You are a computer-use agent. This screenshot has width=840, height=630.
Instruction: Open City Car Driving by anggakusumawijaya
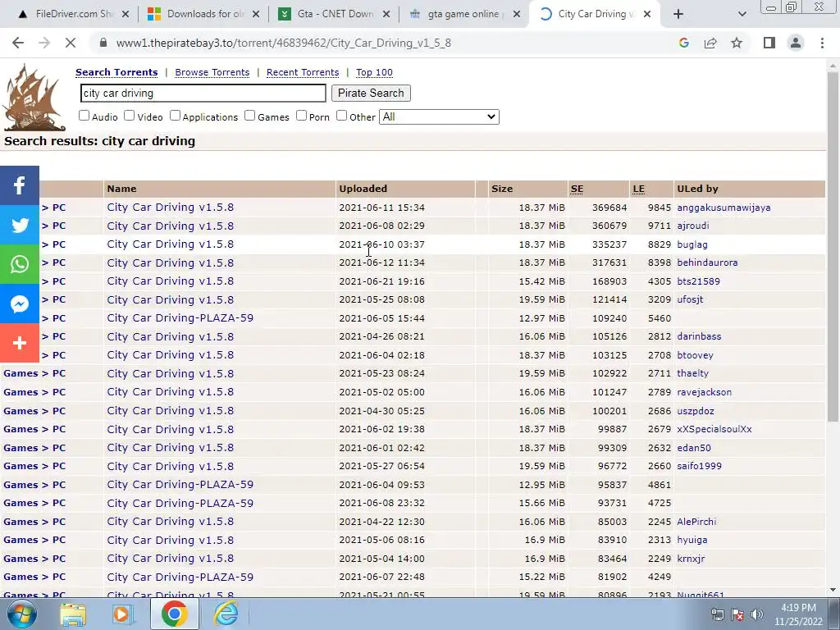pos(171,208)
